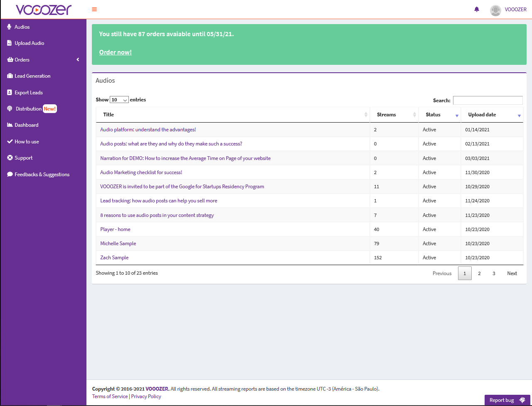Click the Lead Generation briefcase icon
Viewport: 532px width, 406px height.
click(x=10, y=76)
